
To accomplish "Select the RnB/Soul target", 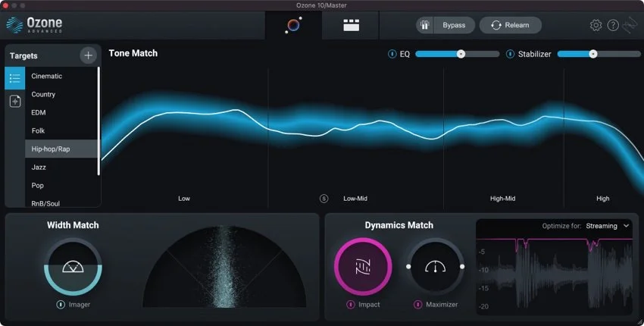I will 61,203.
